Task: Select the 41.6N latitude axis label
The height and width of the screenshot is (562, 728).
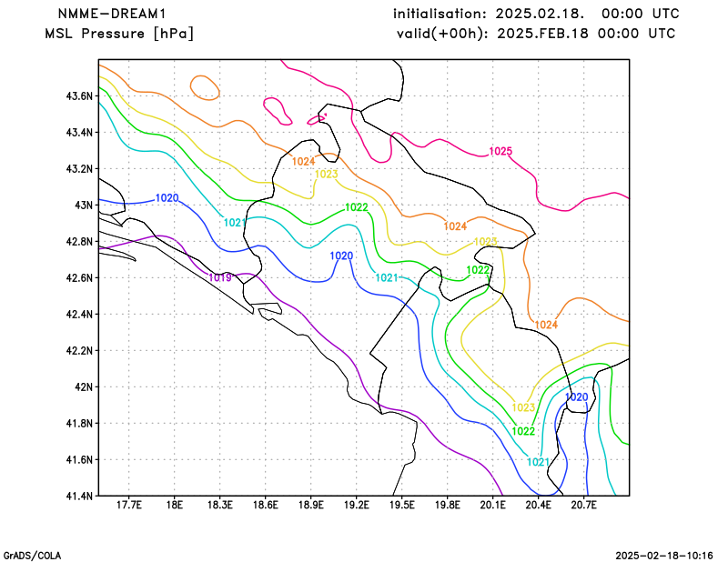Action: click(x=80, y=459)
